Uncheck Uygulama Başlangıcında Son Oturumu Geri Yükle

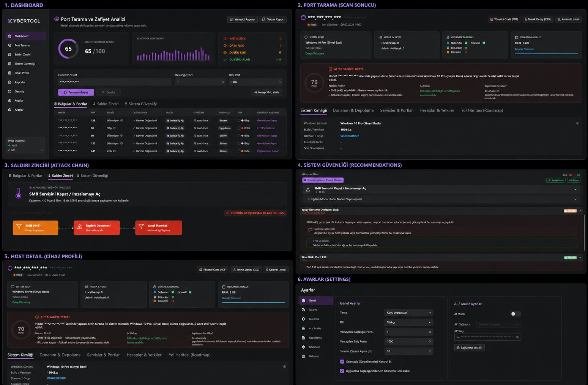(x=342, y=371)
